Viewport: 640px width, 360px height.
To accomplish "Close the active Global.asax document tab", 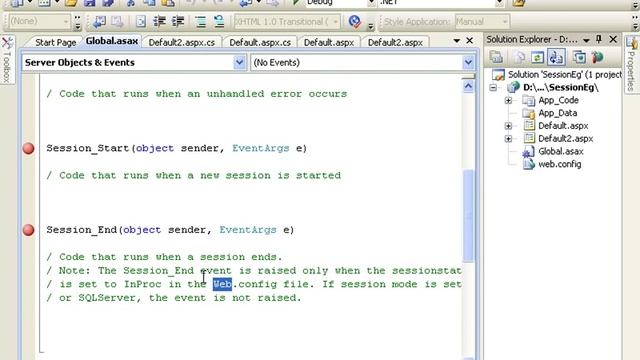I will 469,40.
